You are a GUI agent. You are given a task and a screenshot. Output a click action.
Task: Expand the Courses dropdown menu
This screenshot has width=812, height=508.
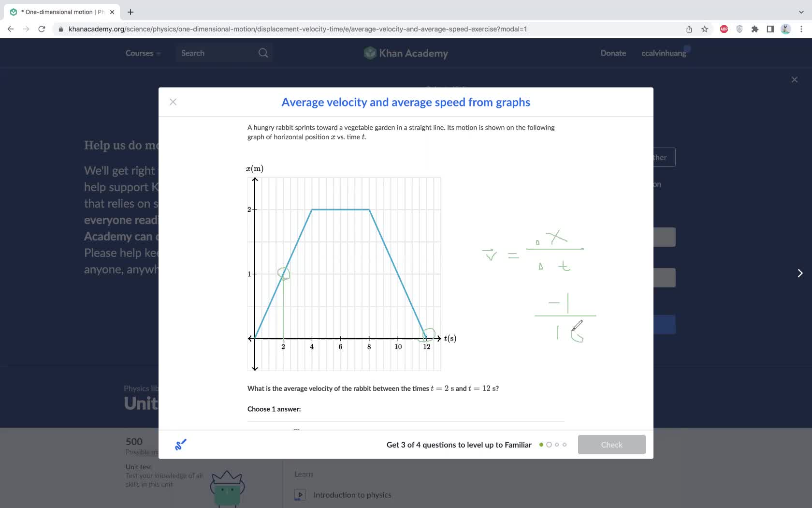(143, 53)
